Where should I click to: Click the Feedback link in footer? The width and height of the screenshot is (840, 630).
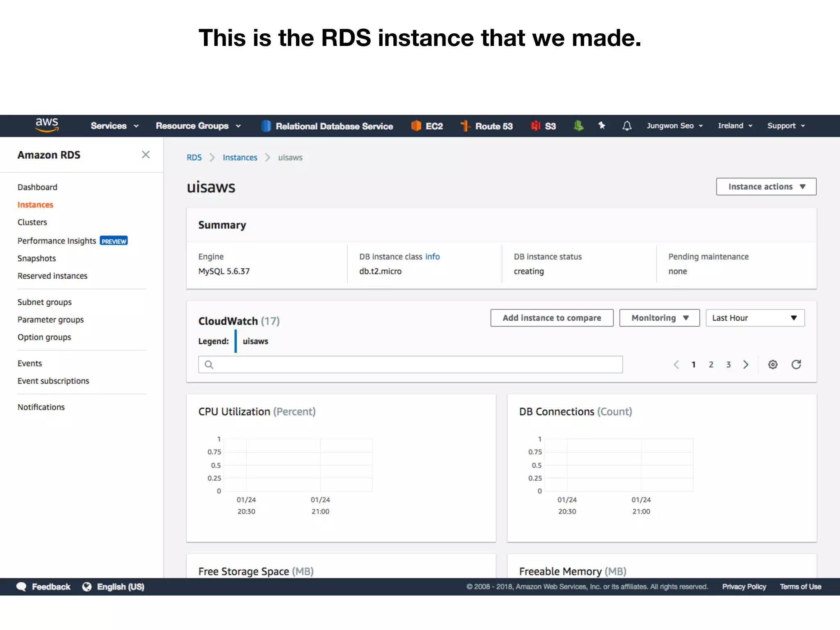pos(51,587)
